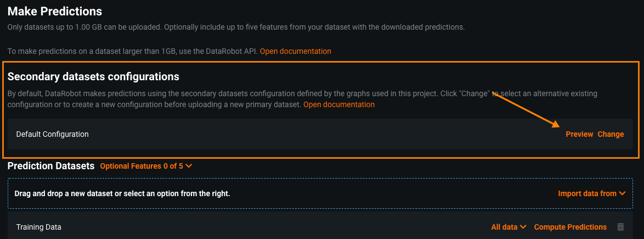Click the 'larger than 1GB' API instruction text
Image resolution: width=644 pixels, height=239 pixels.
pyautogui.click(x=132, y=51)
